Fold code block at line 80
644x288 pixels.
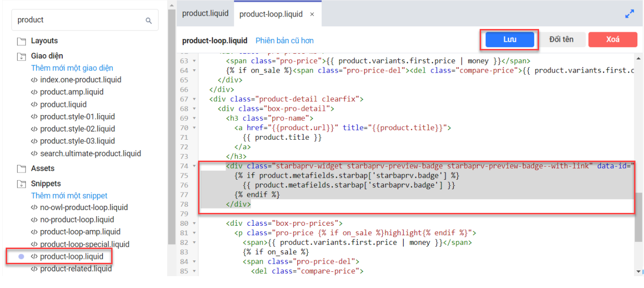pyautogui.click(x=194, y=223)
